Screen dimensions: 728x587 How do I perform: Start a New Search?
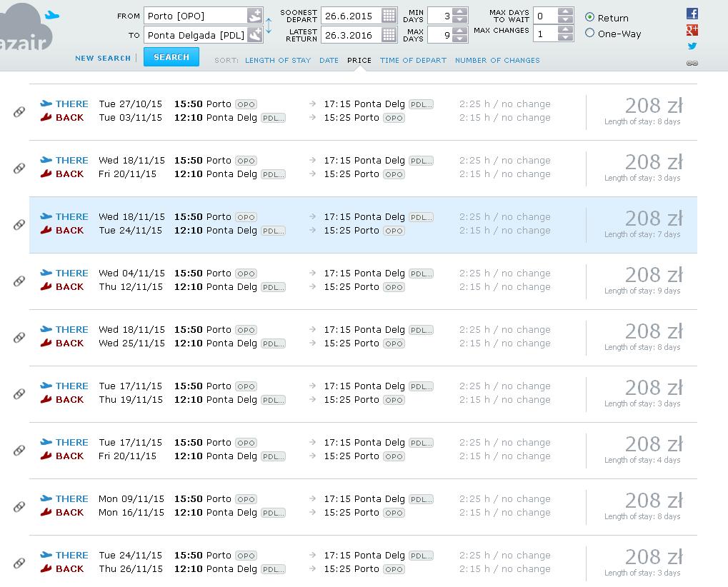coord(103,58)
